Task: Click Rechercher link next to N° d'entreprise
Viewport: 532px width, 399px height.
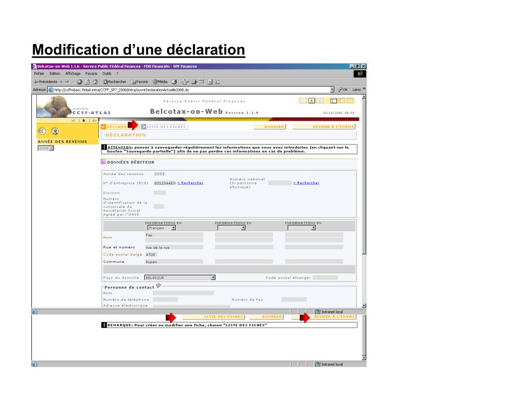Action: (190, 183)
